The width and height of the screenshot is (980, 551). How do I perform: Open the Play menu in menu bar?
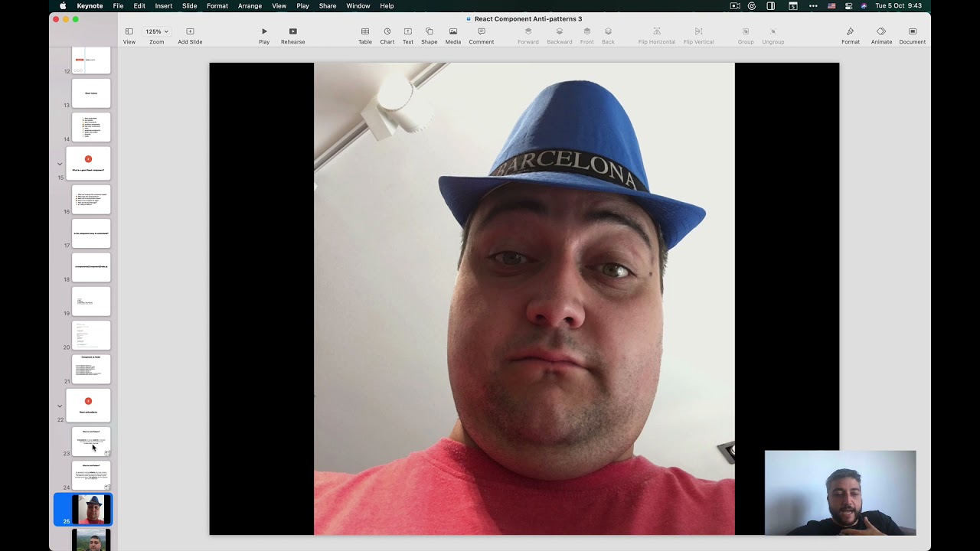click(303, 6)
